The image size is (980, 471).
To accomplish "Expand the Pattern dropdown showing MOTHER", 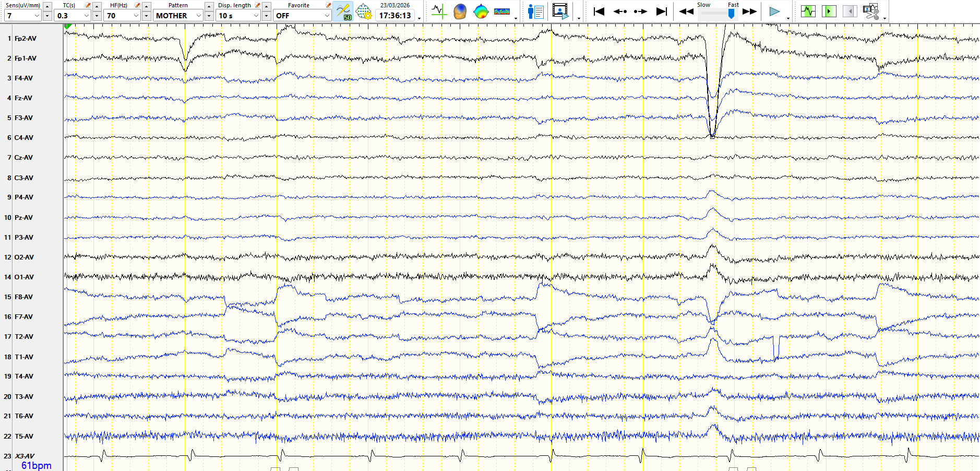I will click(199, 16).
